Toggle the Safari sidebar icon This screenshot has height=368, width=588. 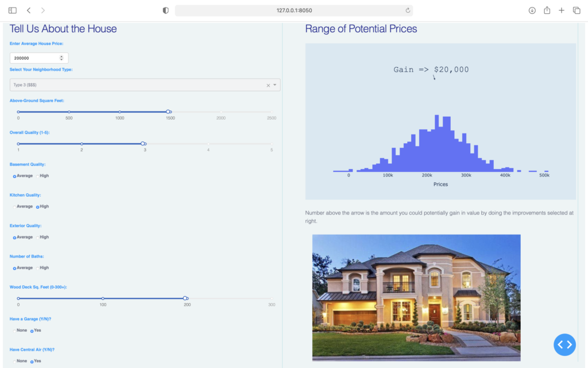(x=13, y=10)
